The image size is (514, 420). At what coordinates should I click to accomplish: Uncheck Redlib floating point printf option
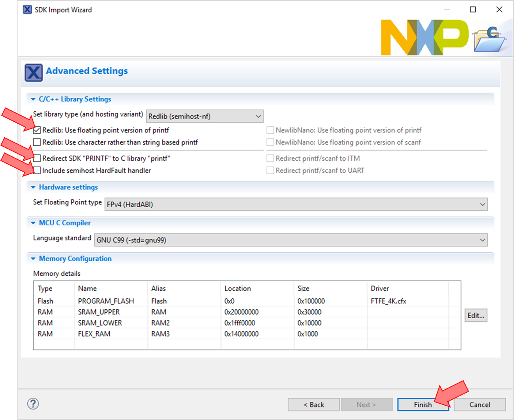pos(37,130)
